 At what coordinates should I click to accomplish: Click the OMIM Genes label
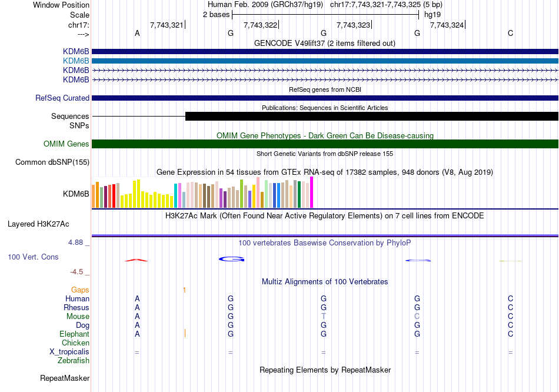66,144
